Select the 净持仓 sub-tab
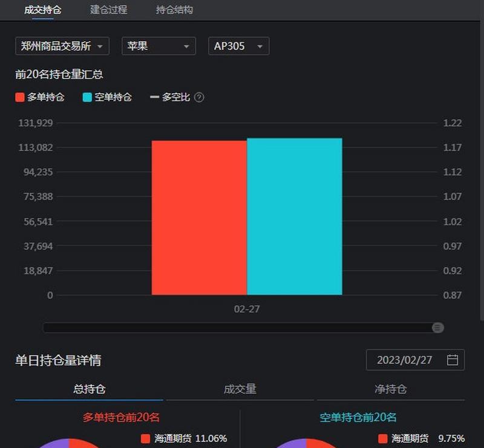 click(x=390, y=389)
